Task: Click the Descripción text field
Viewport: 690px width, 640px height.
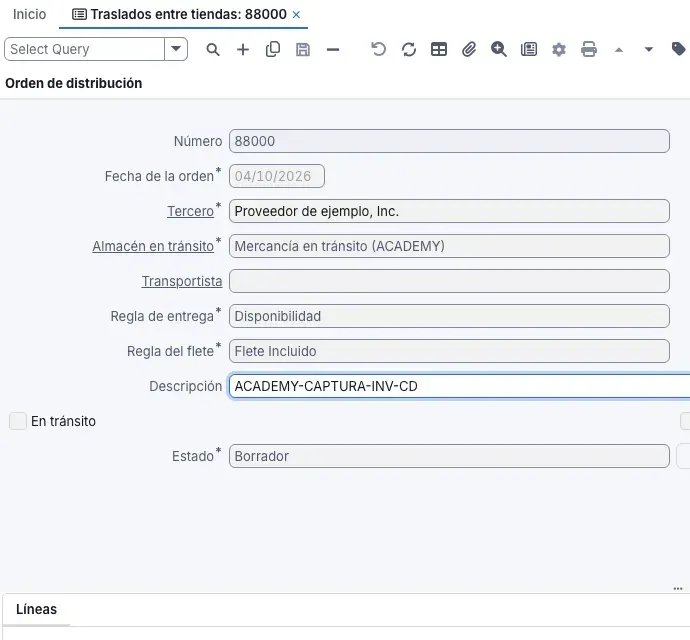Action: coord(459,386)
